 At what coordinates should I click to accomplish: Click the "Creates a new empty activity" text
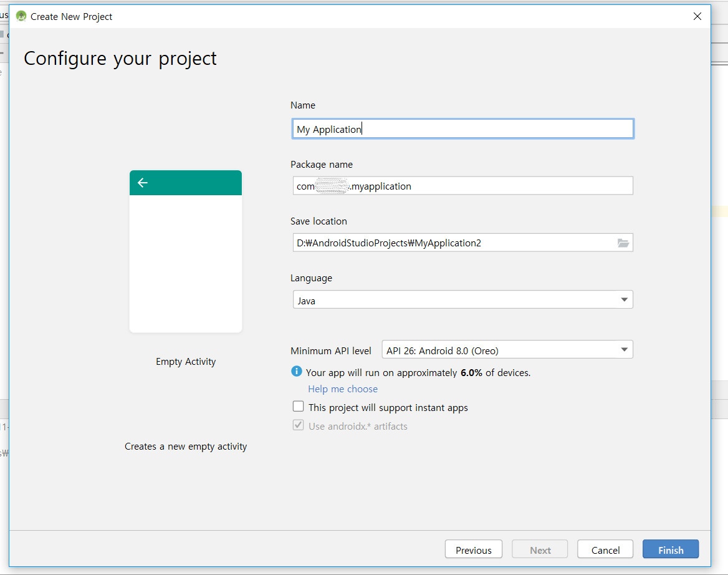186,447
